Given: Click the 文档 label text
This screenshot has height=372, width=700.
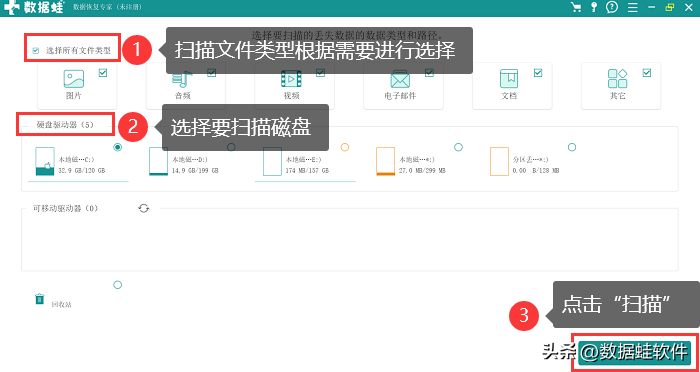Looking at the screenshot, I should [509, 96].
